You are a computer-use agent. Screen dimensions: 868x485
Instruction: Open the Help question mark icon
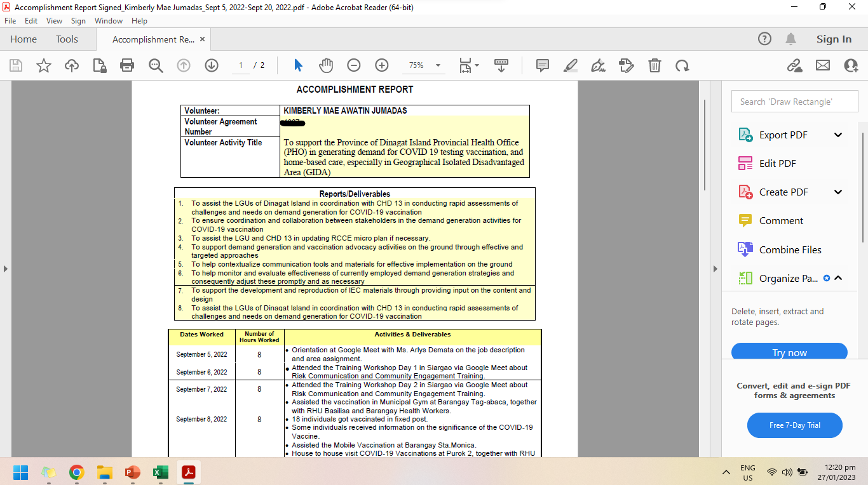(x=765, y=39)
